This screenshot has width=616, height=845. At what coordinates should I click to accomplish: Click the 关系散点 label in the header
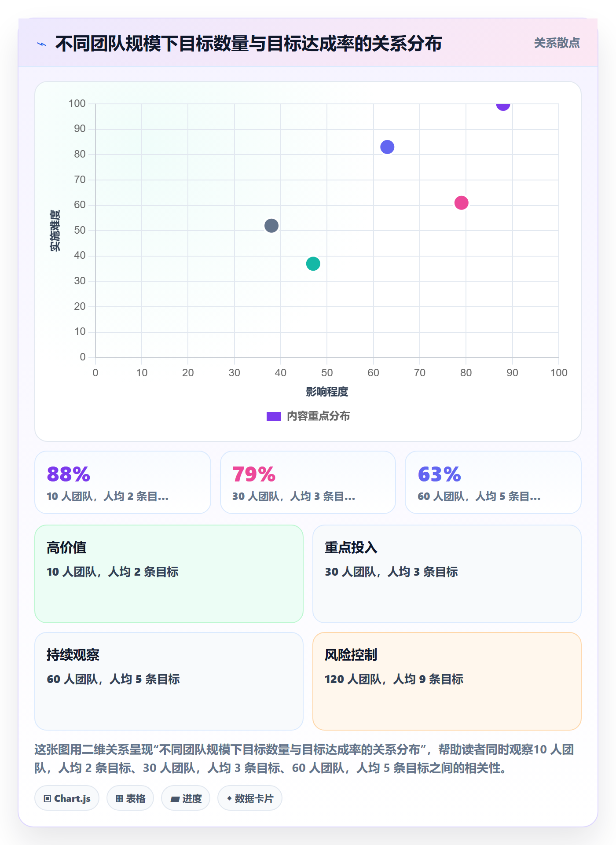point(557,43)
